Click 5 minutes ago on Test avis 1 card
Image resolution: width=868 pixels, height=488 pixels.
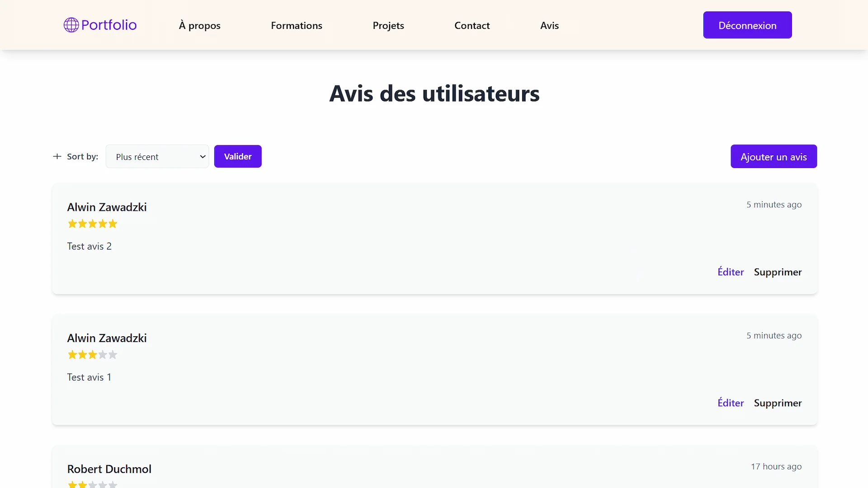(x=774, y=335)
